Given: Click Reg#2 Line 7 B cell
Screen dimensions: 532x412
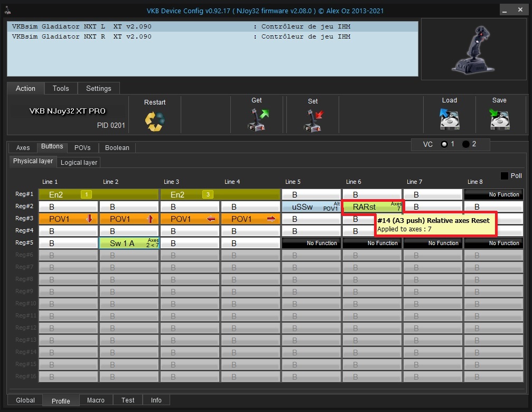Looking at the screenshot, I should tap(433, 207).
